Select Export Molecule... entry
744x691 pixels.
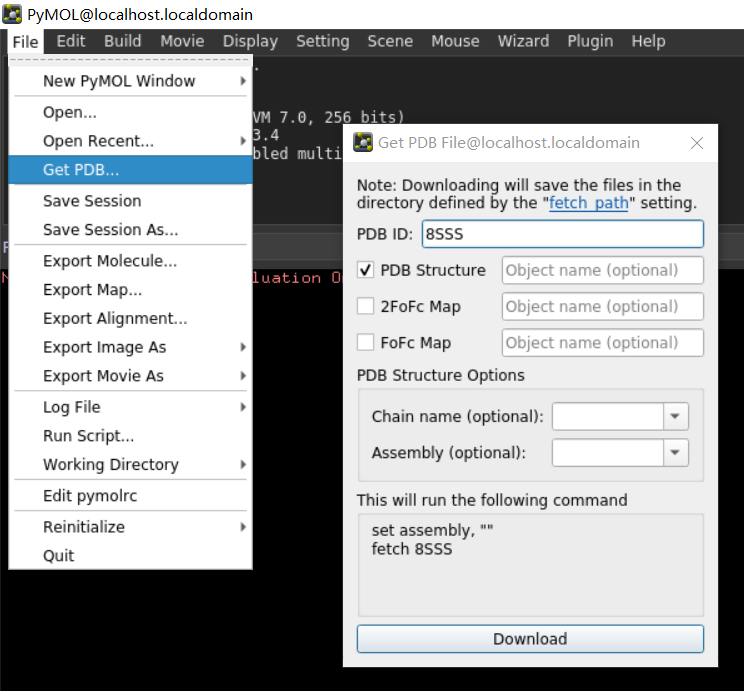pyautogui.click(x=130, y=261)
